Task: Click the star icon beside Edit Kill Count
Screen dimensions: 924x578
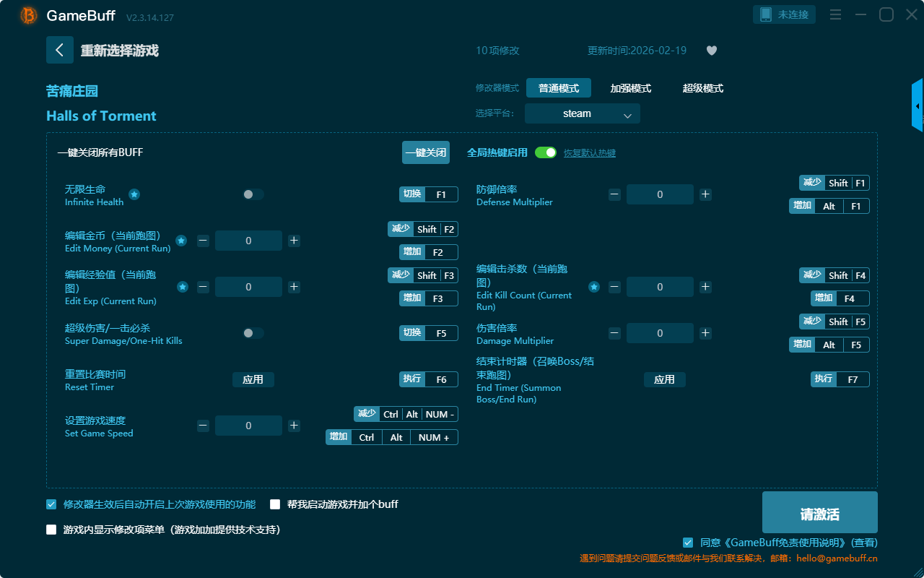Action: pos(593,287)
